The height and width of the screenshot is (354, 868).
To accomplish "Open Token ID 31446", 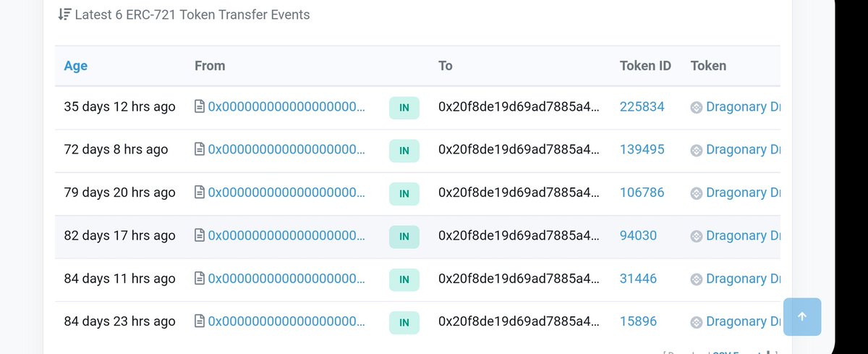I will (638, 279).
